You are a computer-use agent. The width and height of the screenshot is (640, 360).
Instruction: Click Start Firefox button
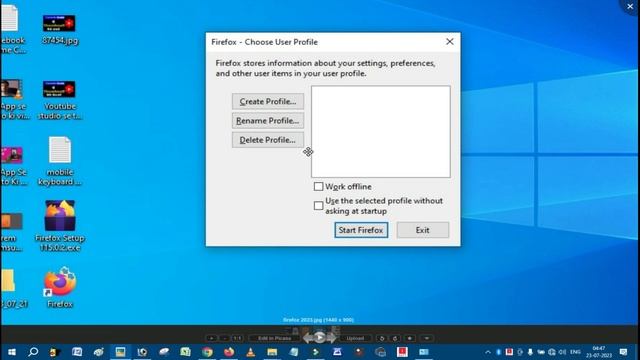361,230
